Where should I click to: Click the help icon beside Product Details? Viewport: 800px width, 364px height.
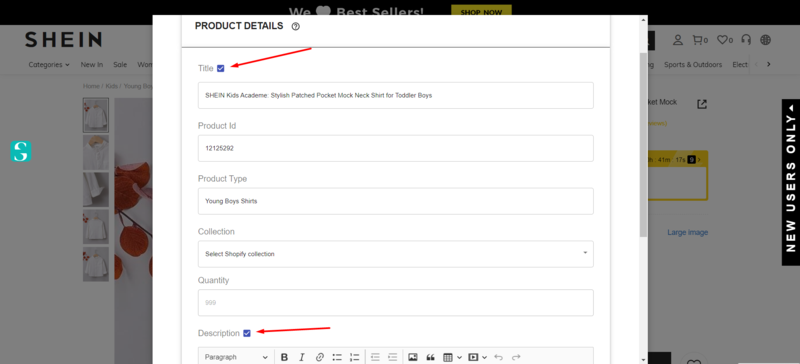(x=295, y=27)
